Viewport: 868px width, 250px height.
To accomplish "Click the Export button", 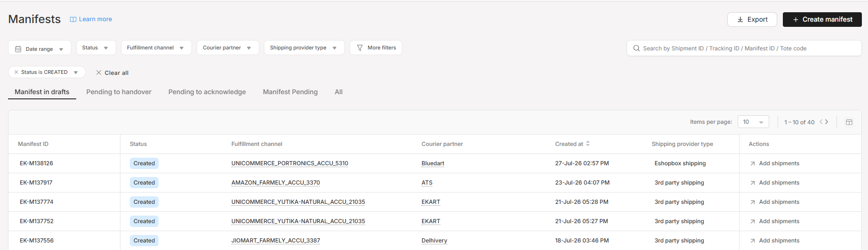I will click(x=752, y=19).
